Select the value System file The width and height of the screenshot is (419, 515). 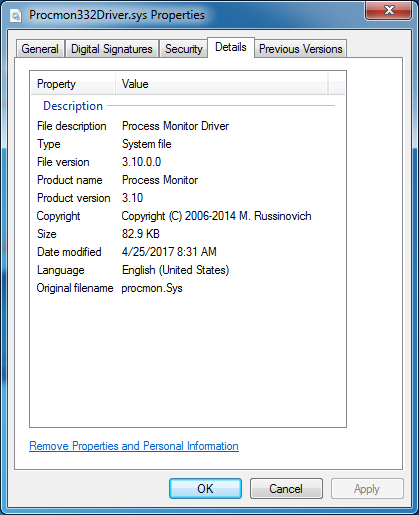pos(147,144)
